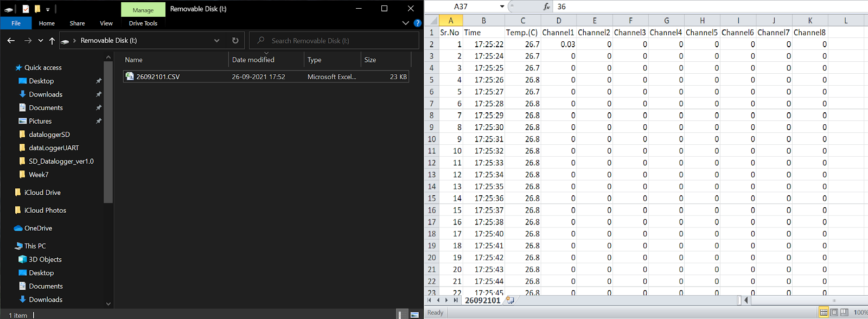Open iCloud Photos in sidebar
Image resolution: width=868 pixels, height=319 pixels.
[45, 210]
